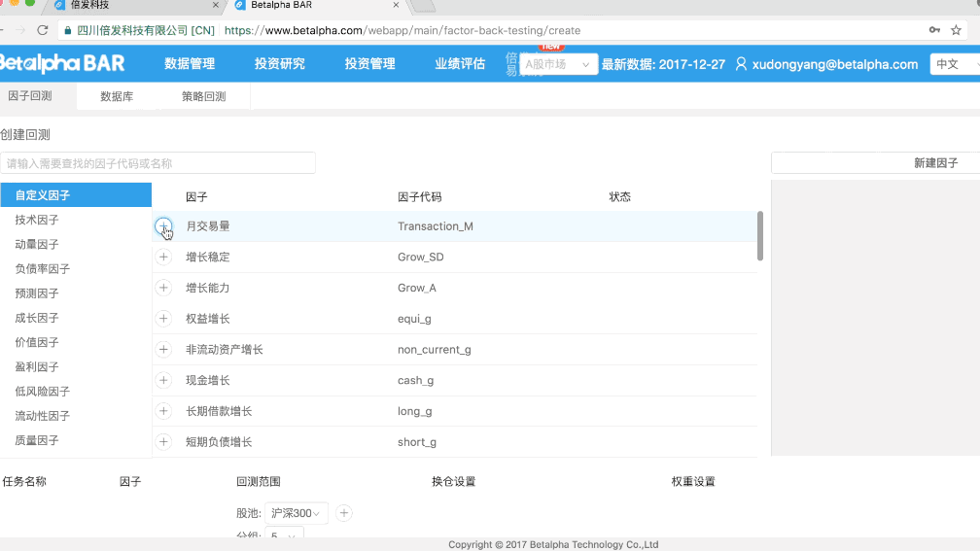Viewport: 980px width, 551px height.
Task: Close the Betalpha BAR browser tab
Action: [x=396, y=5]
